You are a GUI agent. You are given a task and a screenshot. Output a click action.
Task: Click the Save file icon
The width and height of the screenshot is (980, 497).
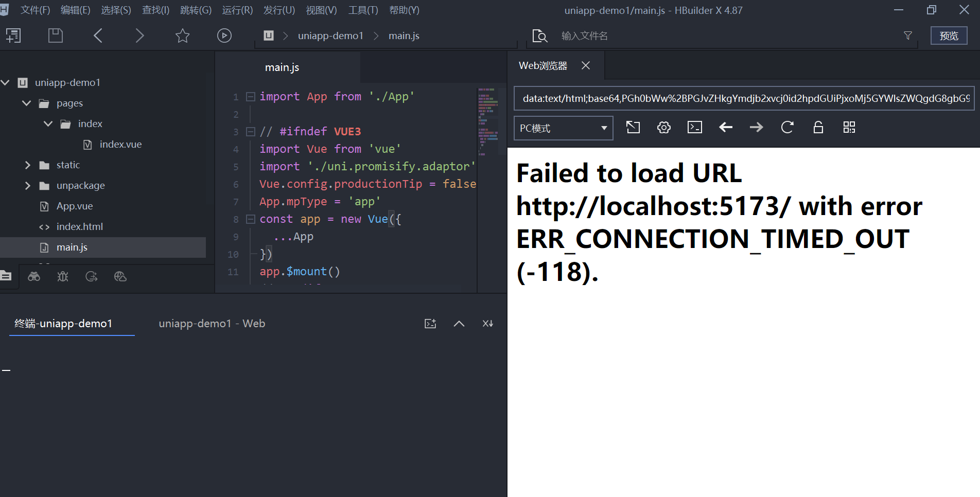click(55, 35)
